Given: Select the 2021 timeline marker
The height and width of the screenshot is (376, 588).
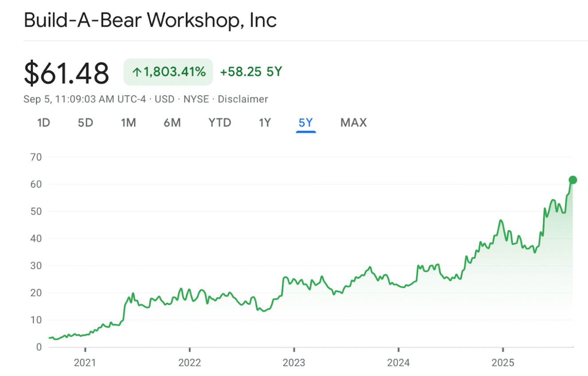Looking at the screenshot, I should pos(85,363).
